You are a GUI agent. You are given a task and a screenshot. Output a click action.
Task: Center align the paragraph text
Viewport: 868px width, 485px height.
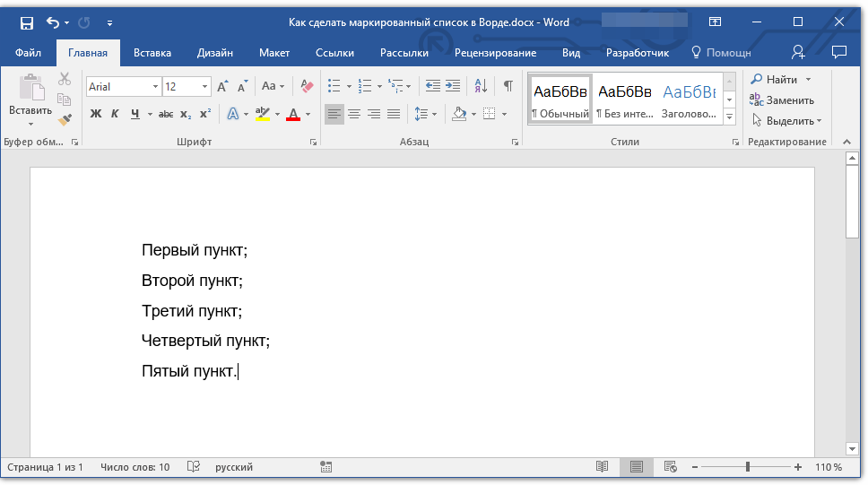pos(354,114)
